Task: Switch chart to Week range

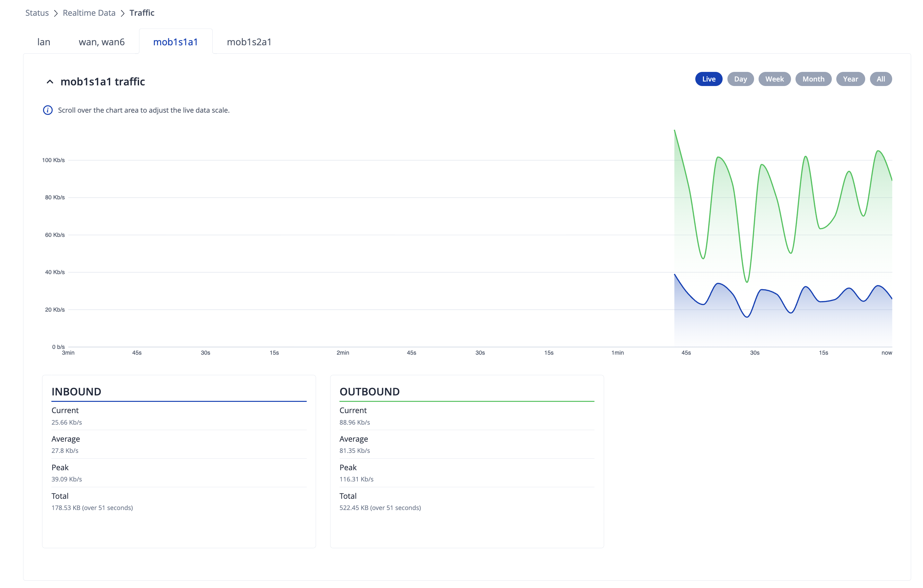Action: coord(774,79)
